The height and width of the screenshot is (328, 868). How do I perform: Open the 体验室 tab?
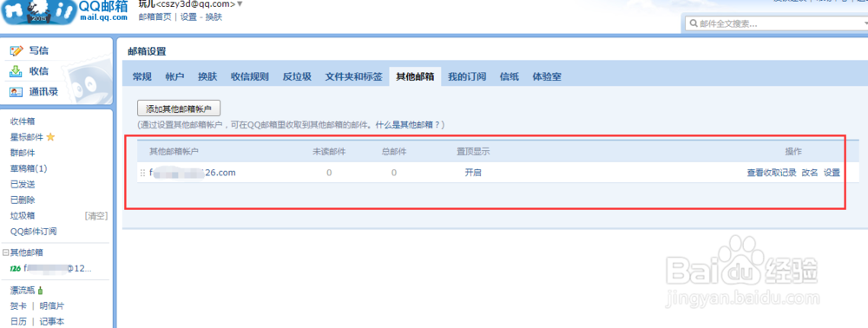click(547, 77)
